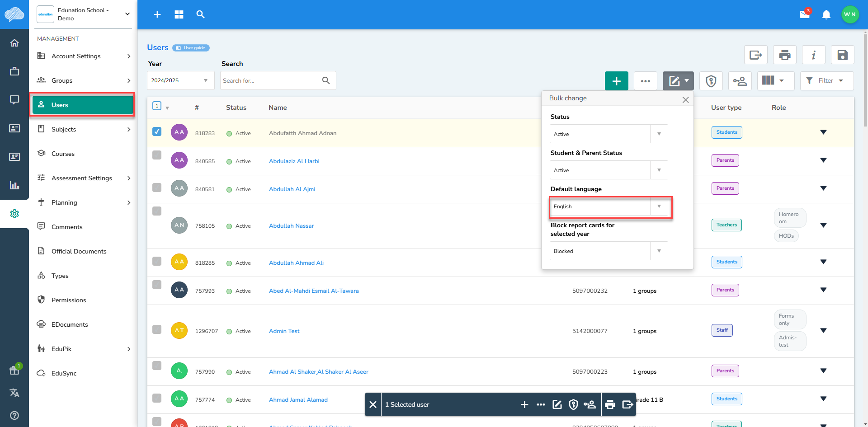Click the shield permissions icon button
The height and width of the screenshot is (427, 868).
711,81
